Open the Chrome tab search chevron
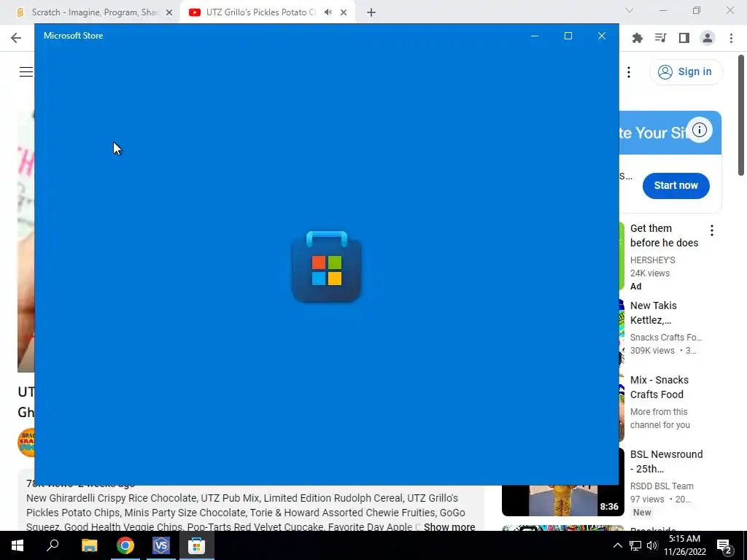 [630, 10]
